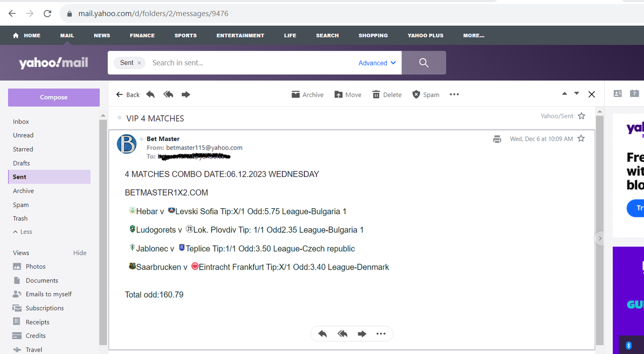Compose a new email
The width and height of the screenshot is (644, 354).
pos(54,98)
